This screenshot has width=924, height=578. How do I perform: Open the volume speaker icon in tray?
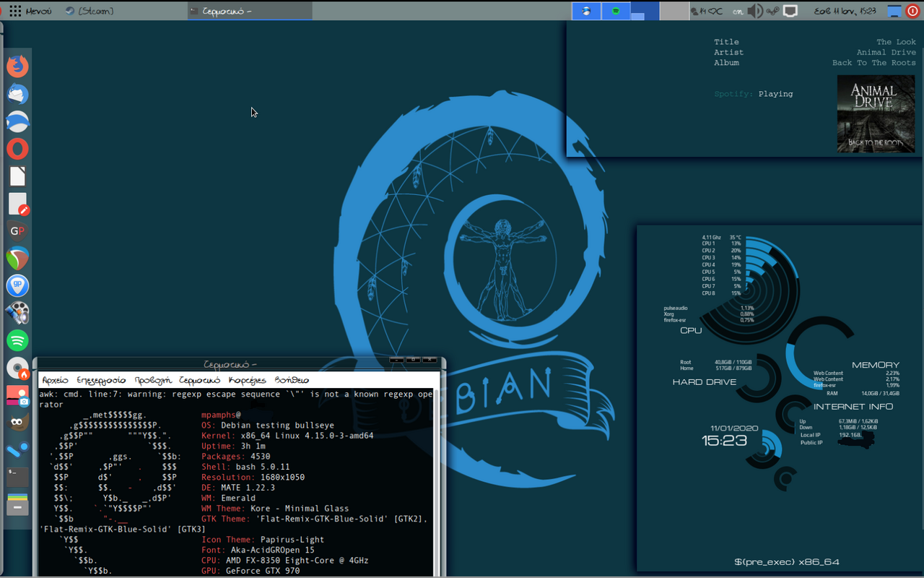coord(755,11)
